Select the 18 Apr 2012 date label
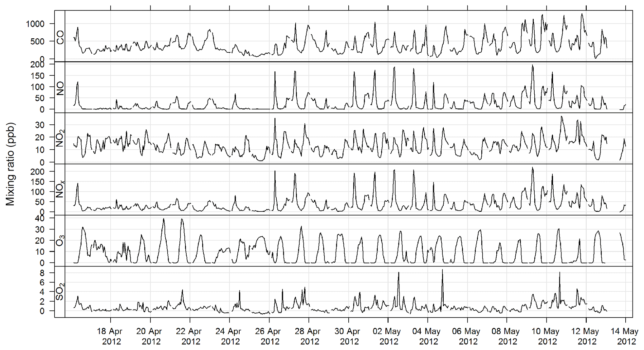Screen dimensions: 644x350 pyautogui.click(x=110, y=336)
